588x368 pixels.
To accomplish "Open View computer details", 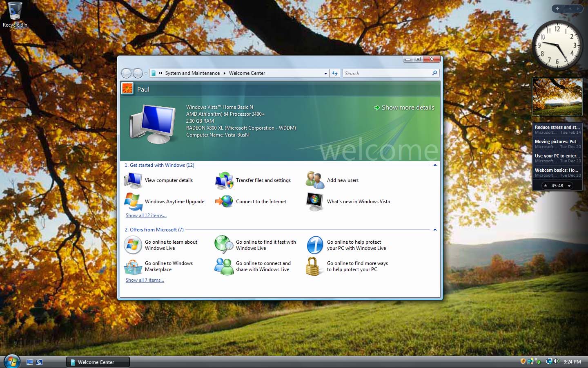I will pos(159,180).
